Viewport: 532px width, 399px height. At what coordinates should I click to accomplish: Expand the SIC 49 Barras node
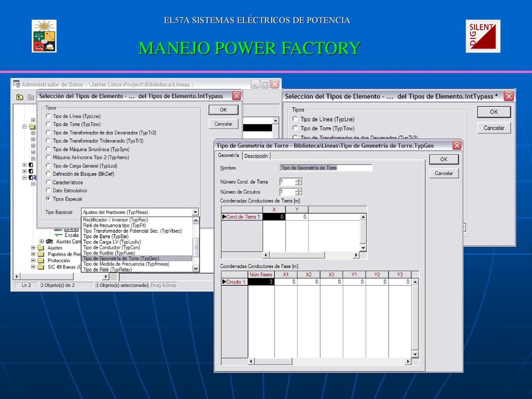pos(33,267)
